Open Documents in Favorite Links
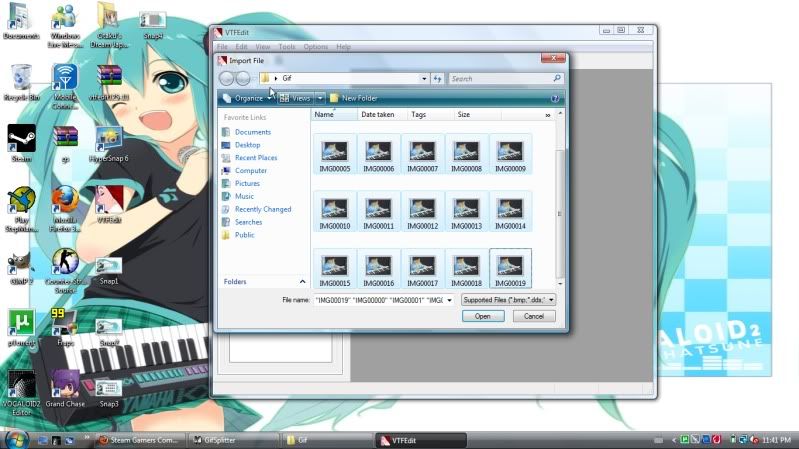 coord(252,132)
